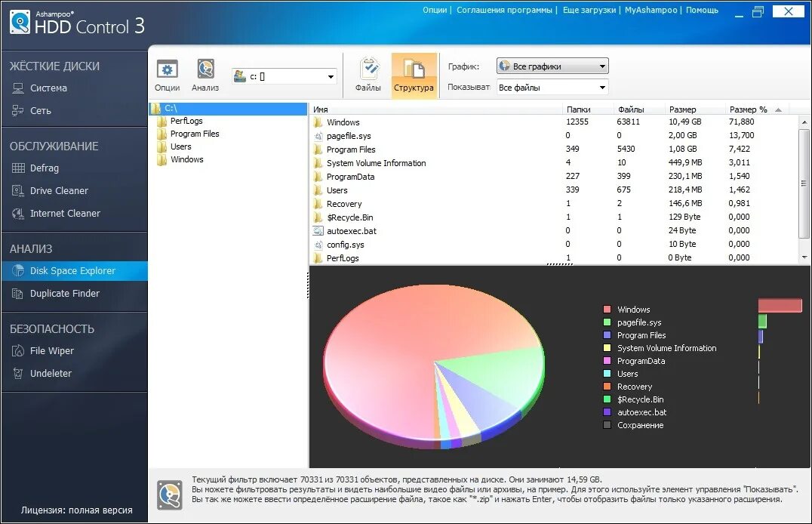Sort list by Имя column
The height and width of the screenshot is (524, 812).
[436, 109]
